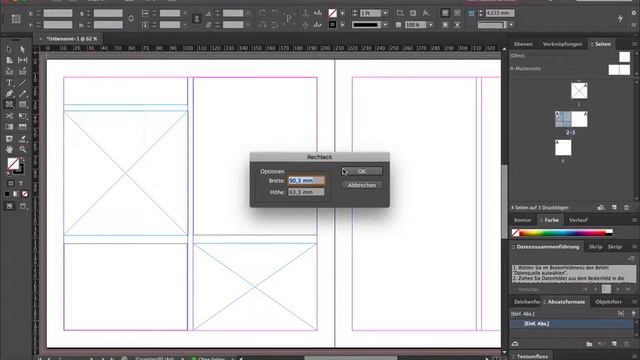Select the Pen tool
This screenshot has height=360, width=640.
tap(9, 94)
